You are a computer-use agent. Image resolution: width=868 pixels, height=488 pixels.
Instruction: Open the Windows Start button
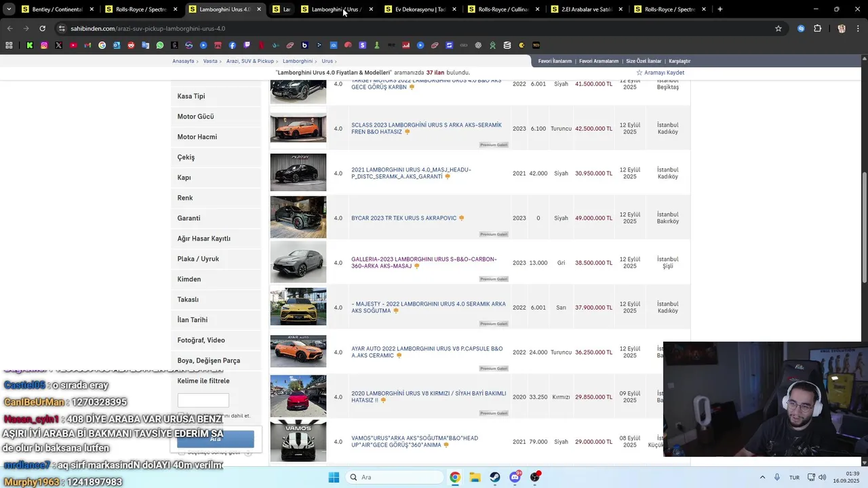334,477
